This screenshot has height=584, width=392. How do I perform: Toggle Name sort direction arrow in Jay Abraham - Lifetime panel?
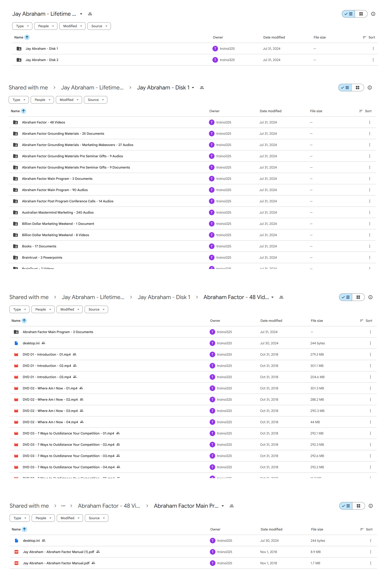tap(27, 37)
